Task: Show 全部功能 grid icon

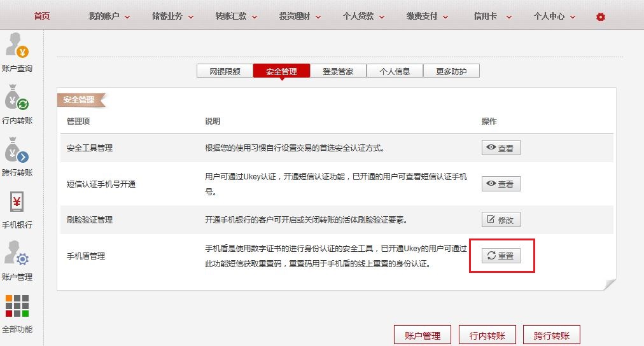Action: 17,306
